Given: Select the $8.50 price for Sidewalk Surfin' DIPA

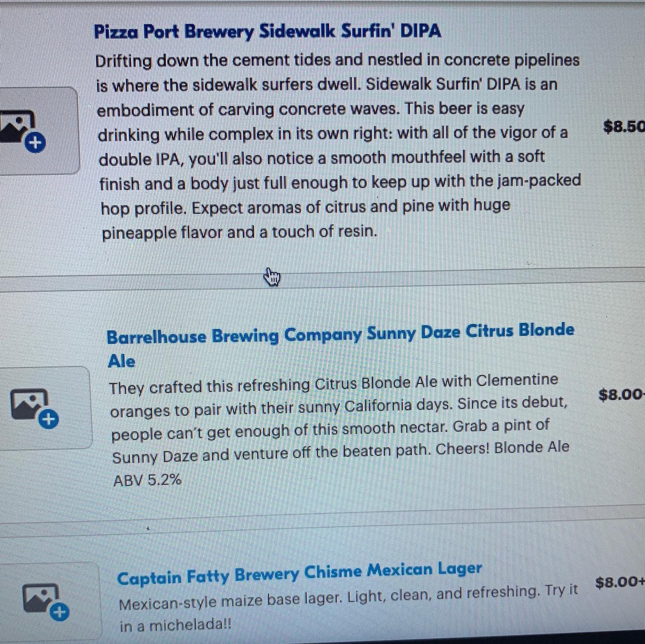Looking at the screenshot, I should [624, 126].
